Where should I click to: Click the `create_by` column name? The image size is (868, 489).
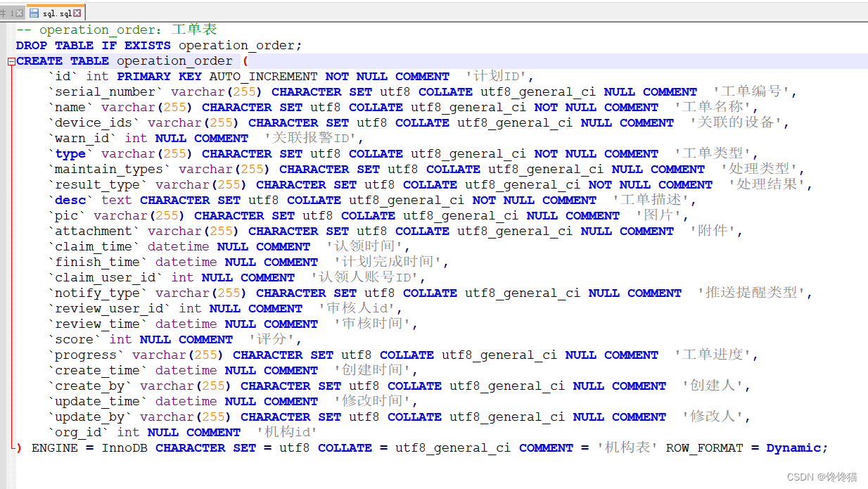tap(89, 386)
